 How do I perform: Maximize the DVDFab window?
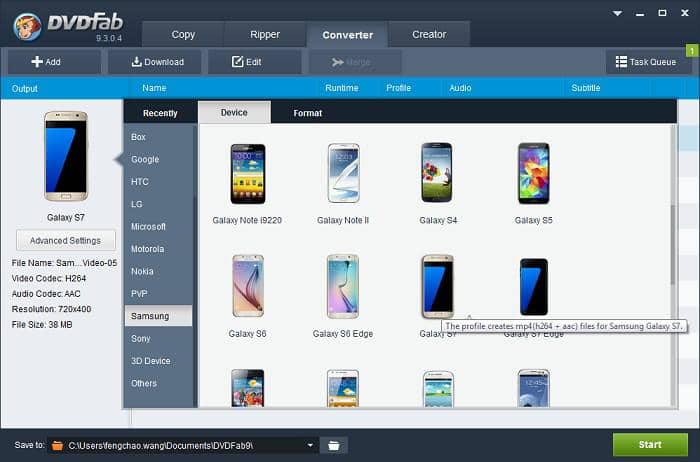pyautogui.click(x=662, y=13)
